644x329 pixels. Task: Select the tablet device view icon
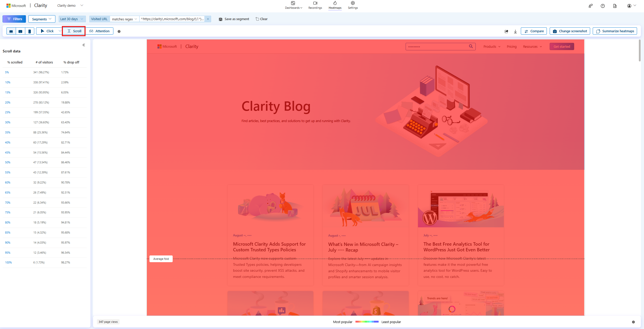click(20, 31)
